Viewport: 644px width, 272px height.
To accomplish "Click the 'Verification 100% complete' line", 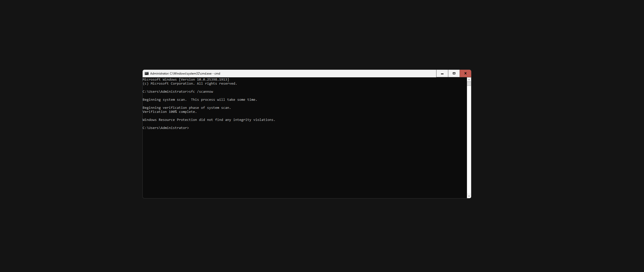I will tap(170, 112).
